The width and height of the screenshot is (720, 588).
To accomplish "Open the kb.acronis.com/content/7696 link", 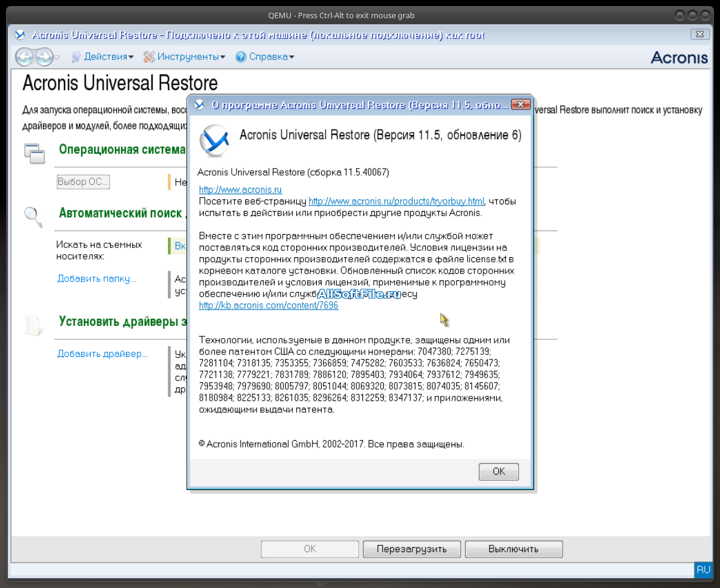I will 269,305.
